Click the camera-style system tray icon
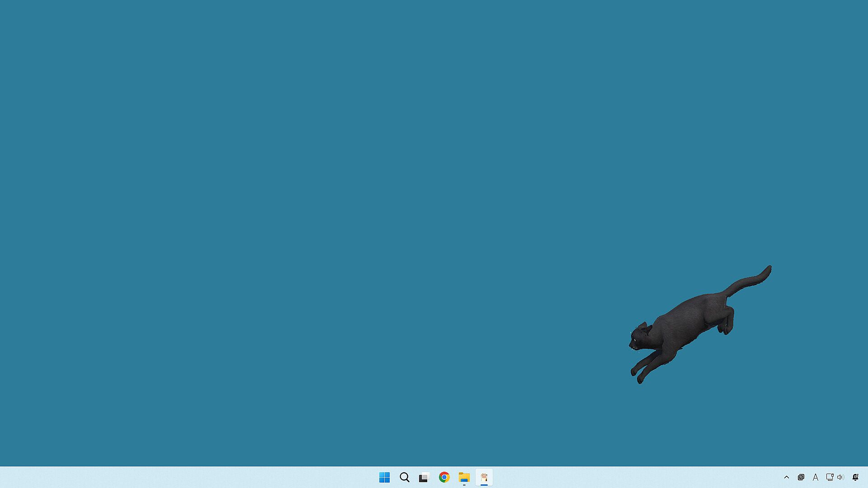Viewport: 868px width, 488px height. point(801,477)
